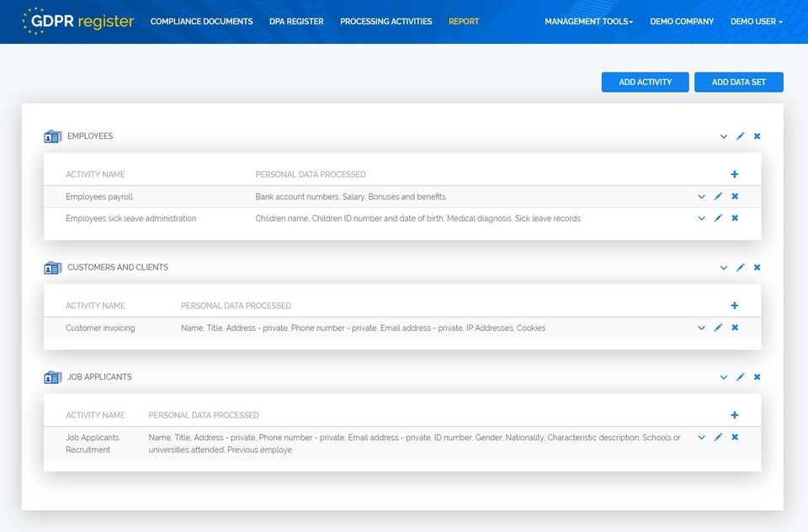Click the Add Activity button

click(646, 82)
